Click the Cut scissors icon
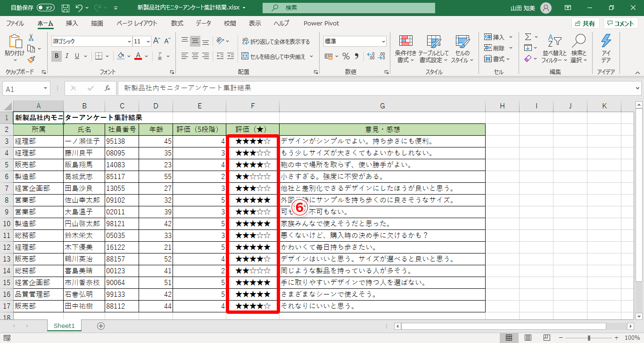The height and width of the screenshot is (343, 644). 31,37
